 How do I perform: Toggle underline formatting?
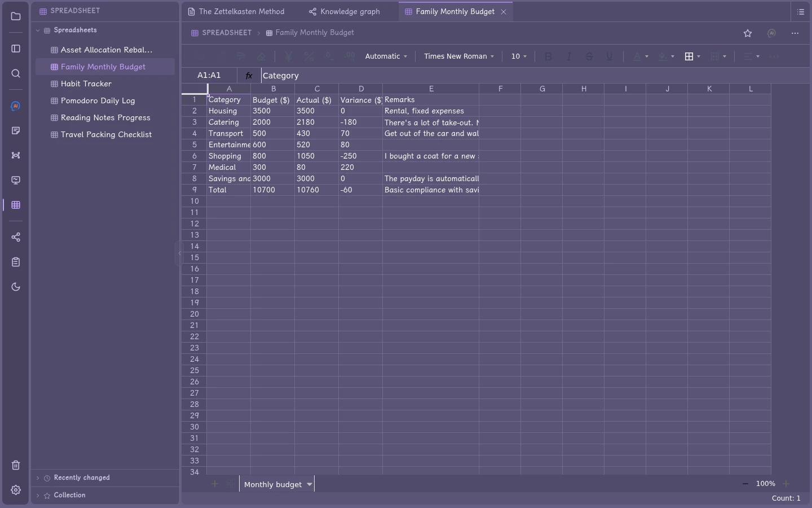coord(610,56)
